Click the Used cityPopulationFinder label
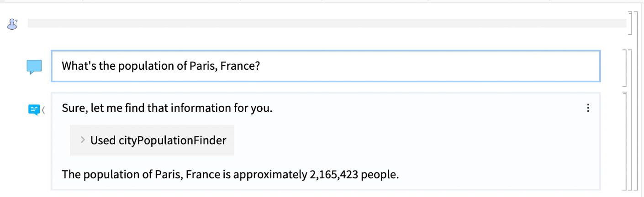Viewport: 644px width, 197px height. click(x=158, y=140)
